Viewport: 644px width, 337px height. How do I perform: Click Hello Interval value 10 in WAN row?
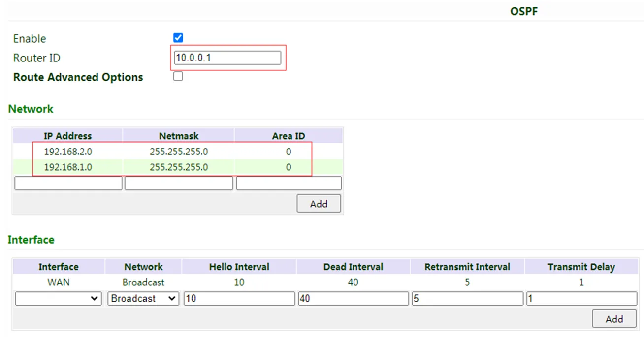[x=239, y=282]
